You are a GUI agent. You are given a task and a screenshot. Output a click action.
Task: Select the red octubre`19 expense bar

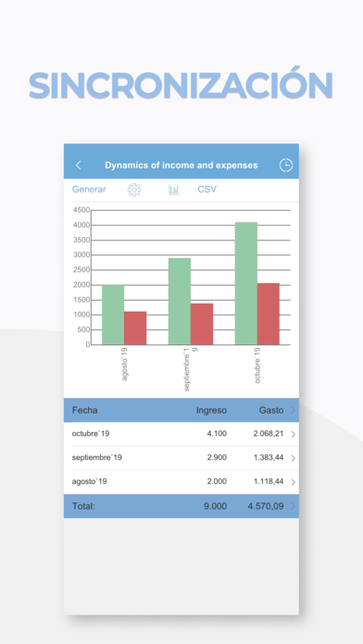pos(269,314)
